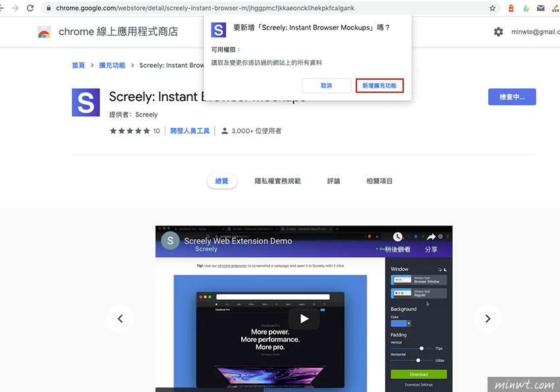Viewport: 560px width, 392px height.
Task: Open settings gear in Web Store header
Action: coord(498,32)
